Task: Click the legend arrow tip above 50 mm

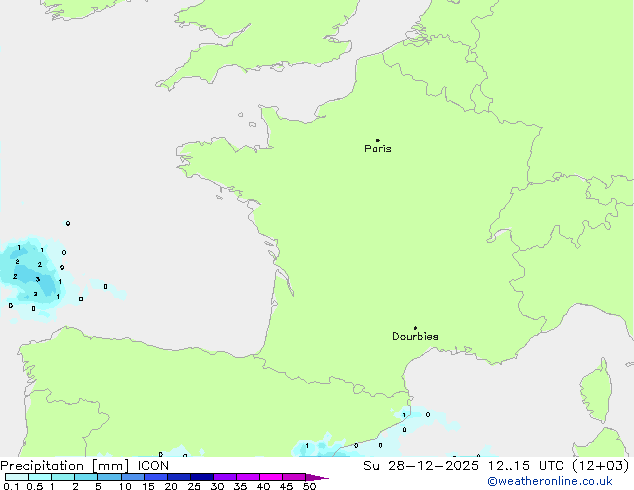Action: 317,477
